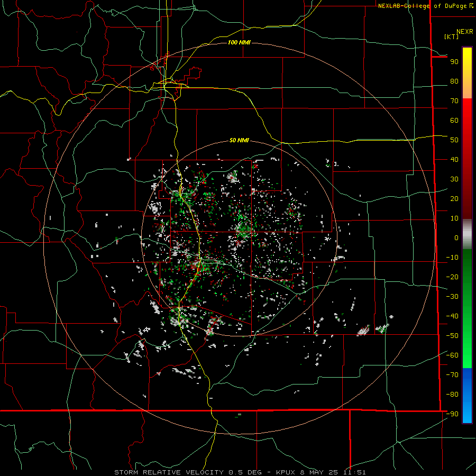
Task: Click the 20 value on velocity scale
Action: (x=454, y=199)
